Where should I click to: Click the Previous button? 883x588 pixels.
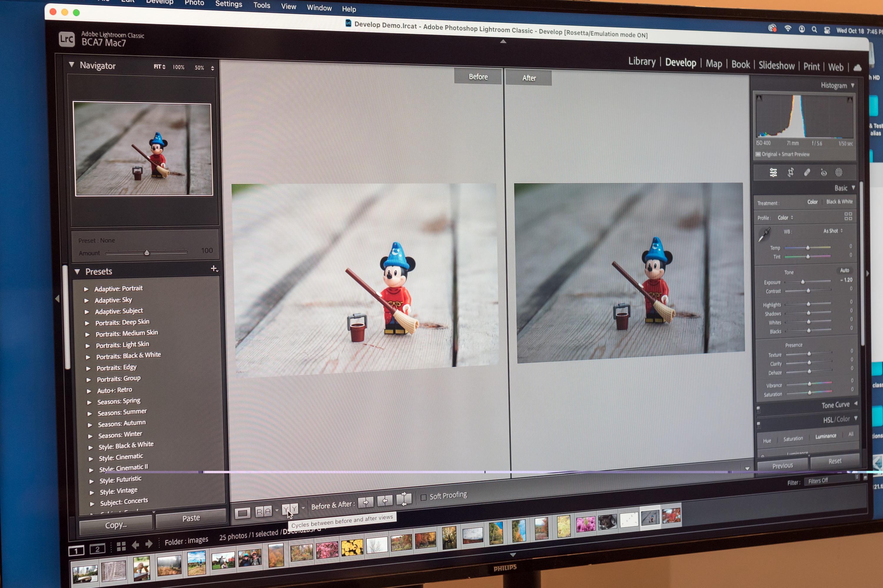coord(783,466)
